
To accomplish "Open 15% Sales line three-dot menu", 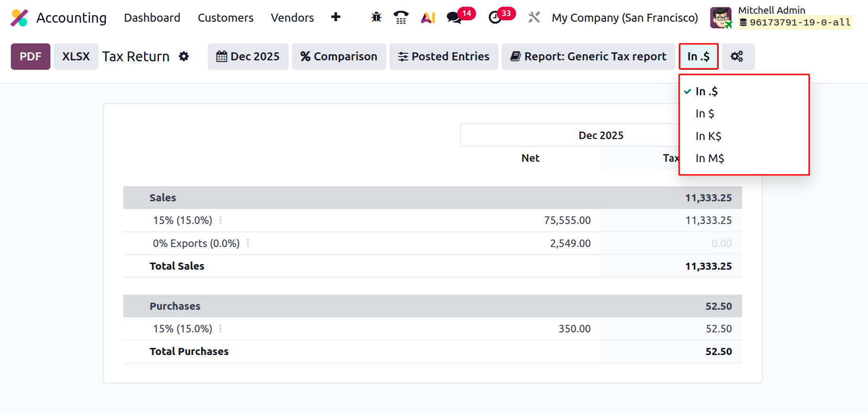I will click(x=220, y=220).
